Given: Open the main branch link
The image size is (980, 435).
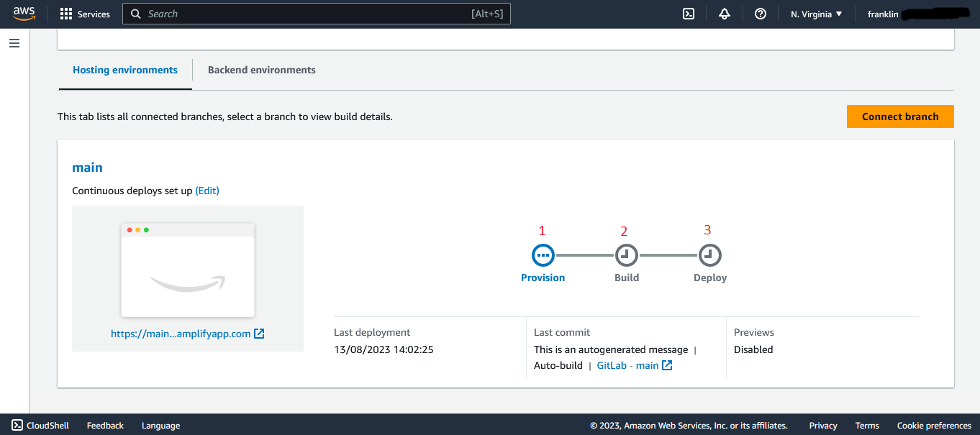Looking at the screenshot, I should point(87,168).
